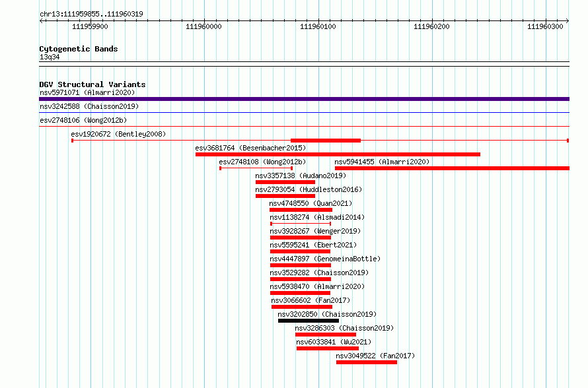Click the Cytogenetic Bands track title

click(79, 49)
